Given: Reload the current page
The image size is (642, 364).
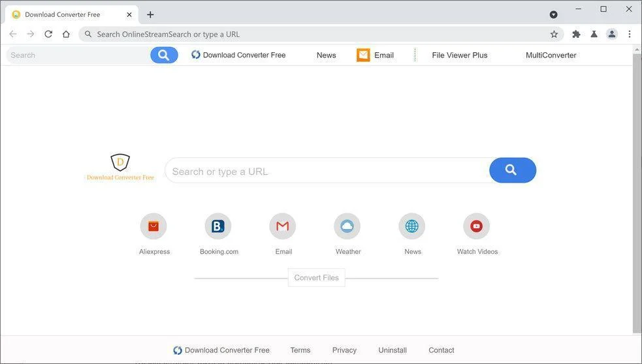Looking at the screenshot, I should click(x=48, y=34).
